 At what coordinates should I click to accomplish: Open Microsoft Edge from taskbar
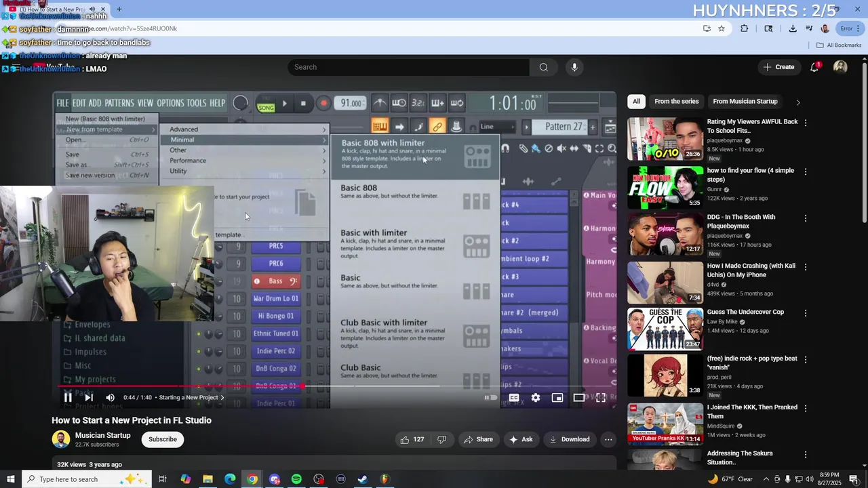230,479
